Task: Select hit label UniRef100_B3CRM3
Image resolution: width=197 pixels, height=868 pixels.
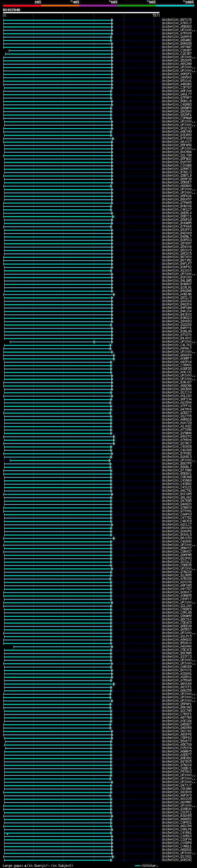Action: click(x=177, y=135)
